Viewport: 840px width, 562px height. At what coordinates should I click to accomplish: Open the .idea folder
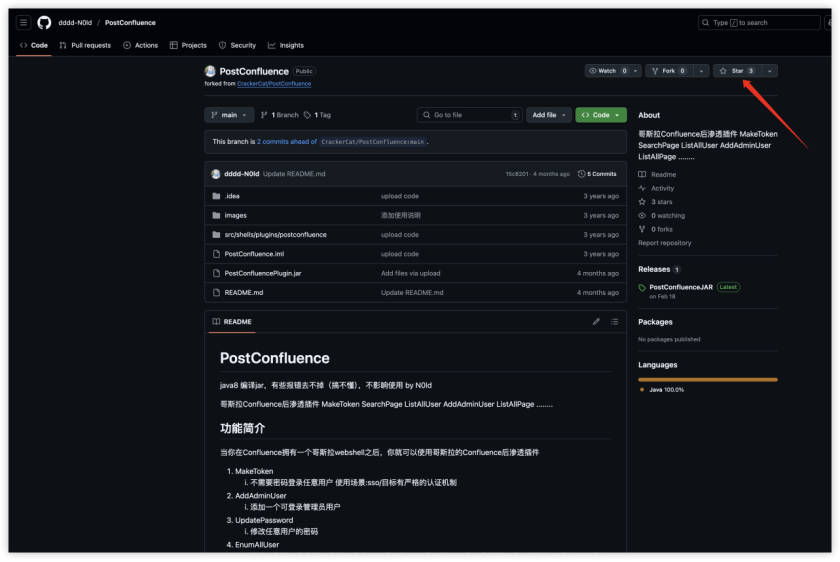click(232, 196)
